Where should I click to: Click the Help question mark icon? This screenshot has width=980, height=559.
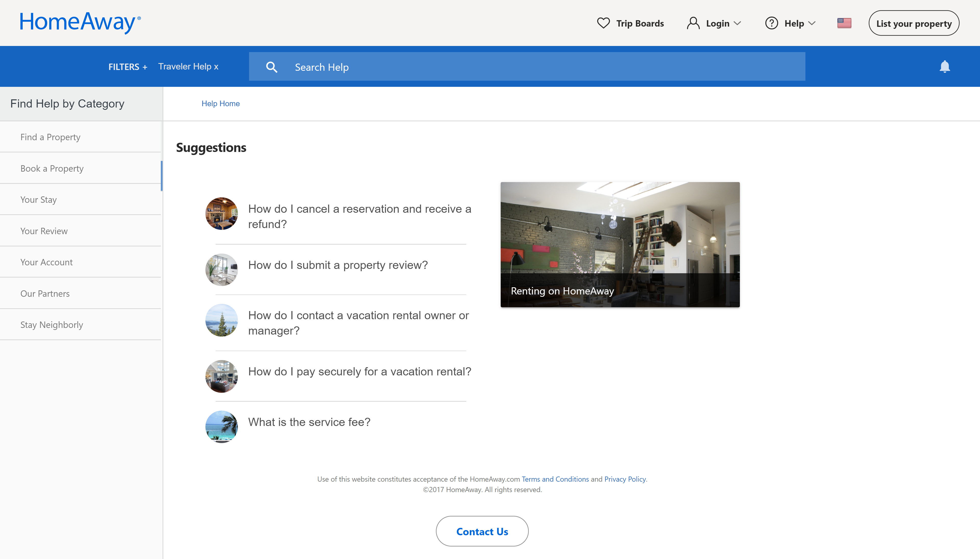[x=771, y=23]
